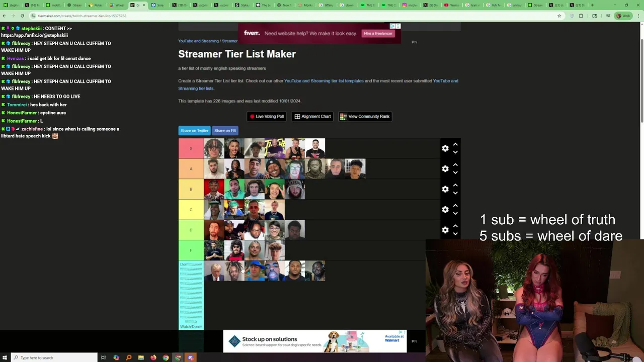
Task: Move S tier row up with chevron
Action: (455, 144)
